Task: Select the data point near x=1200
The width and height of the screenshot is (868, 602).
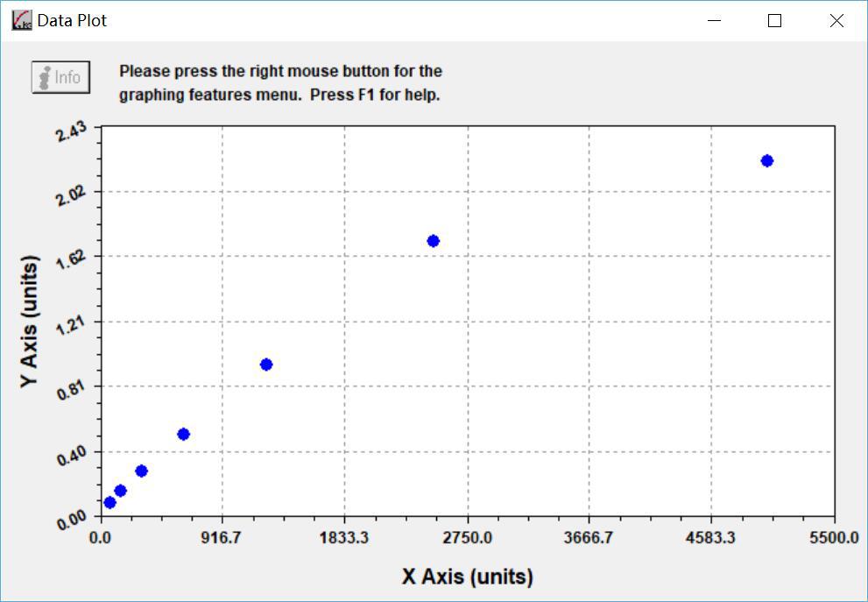Action: [x=267, y=363]
